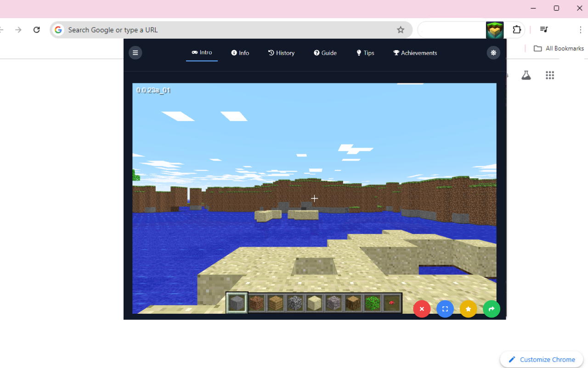Bookmark this page with the address bar star
Viewport: 588px width, 368px height.
[401, 29]
